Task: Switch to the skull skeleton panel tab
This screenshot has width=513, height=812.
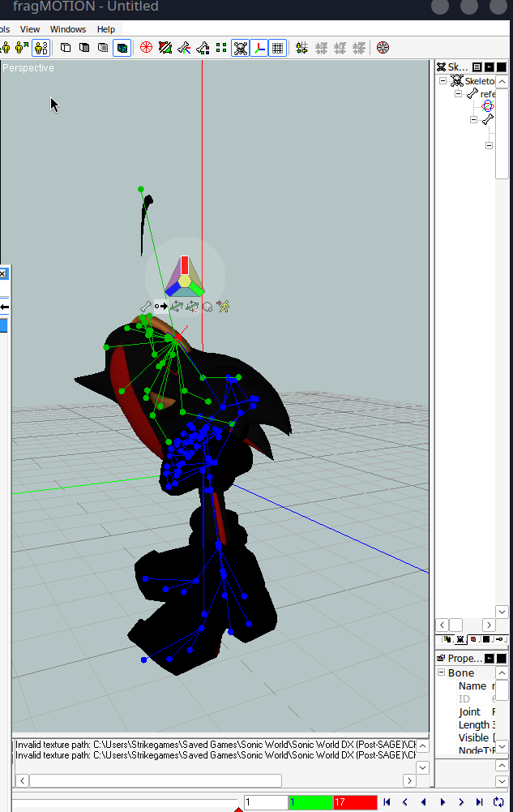Action: tap(460, 639)
